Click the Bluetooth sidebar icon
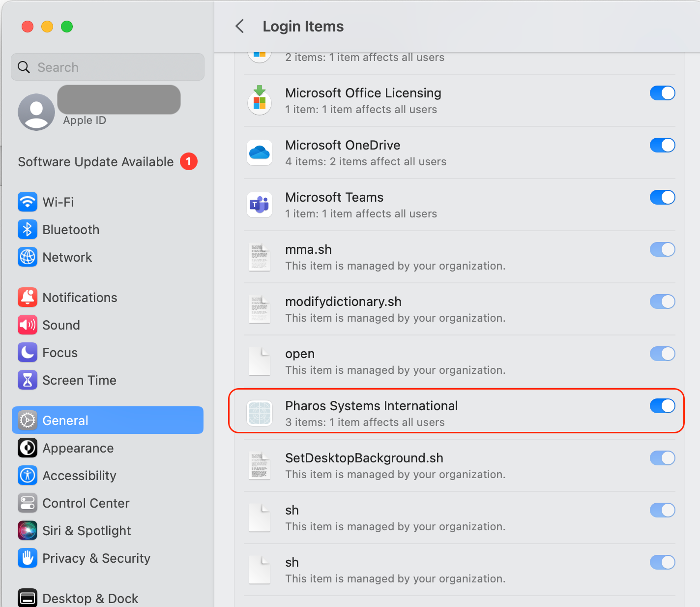This screenshot has width=700, height=607. click(28, 229)
